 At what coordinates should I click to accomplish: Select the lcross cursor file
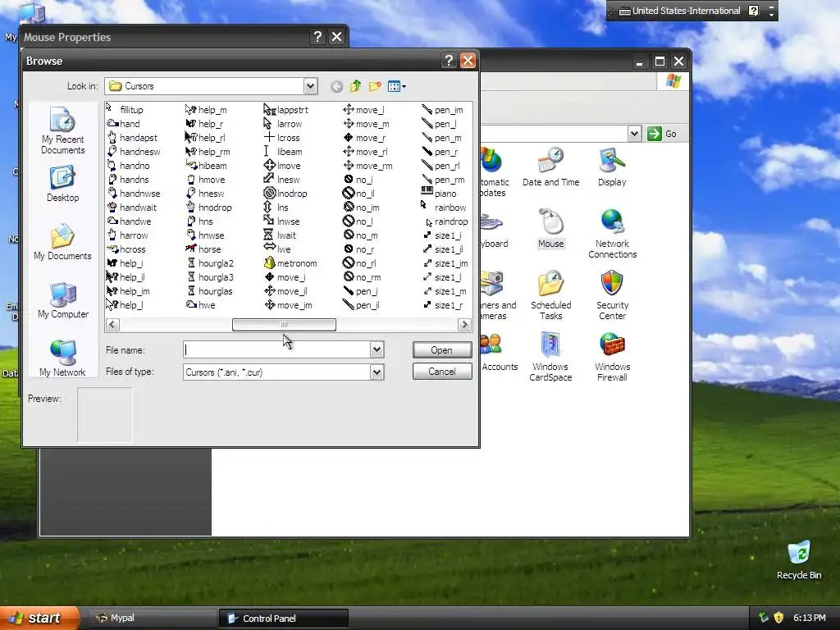click(282, 138)
